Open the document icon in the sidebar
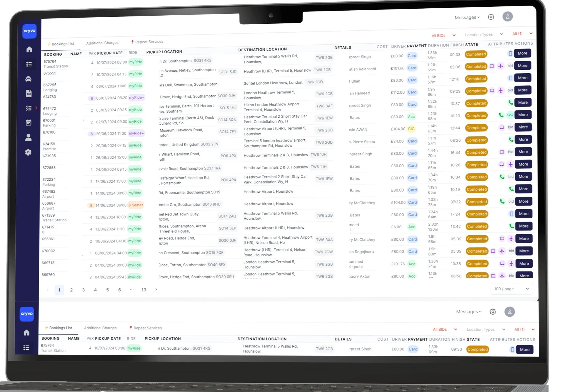583x392 pixels. (29, 93)
